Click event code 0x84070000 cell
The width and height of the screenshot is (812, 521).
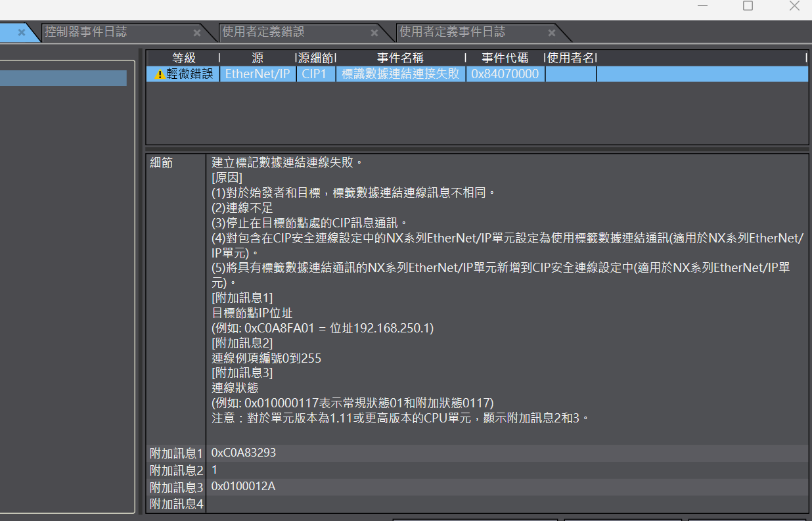tap(505, 74)
